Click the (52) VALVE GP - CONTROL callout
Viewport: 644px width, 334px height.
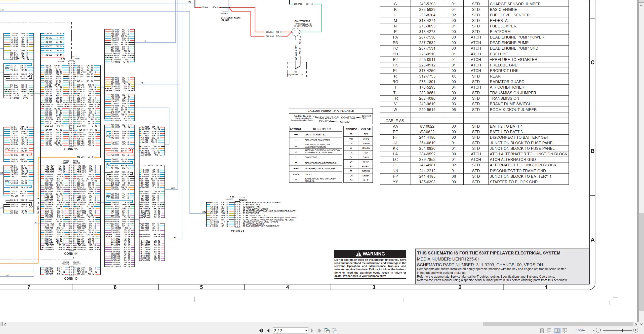pos(337,118)
